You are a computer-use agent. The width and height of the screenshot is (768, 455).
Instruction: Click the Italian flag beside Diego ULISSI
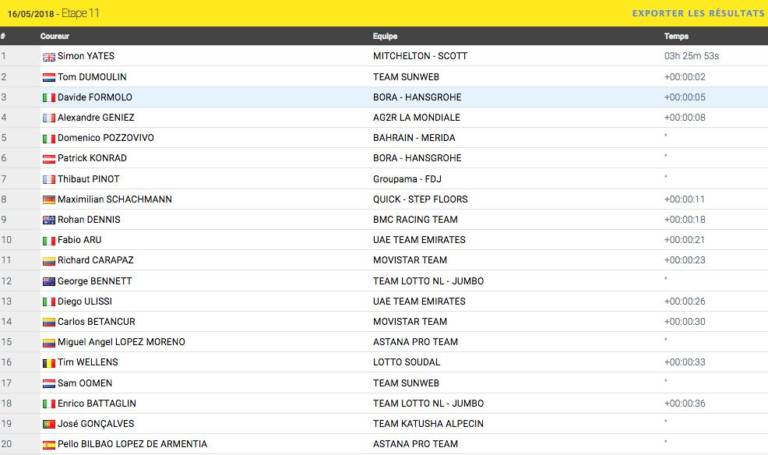click(49, 302)
